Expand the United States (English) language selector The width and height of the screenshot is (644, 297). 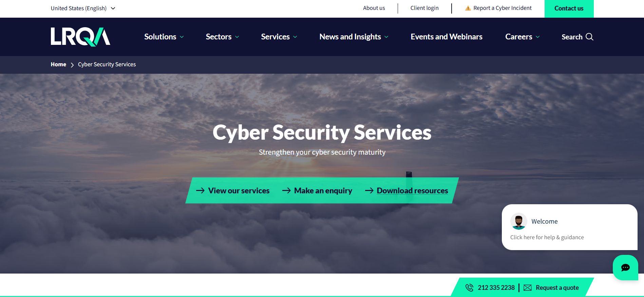click(x=83, y=8)
